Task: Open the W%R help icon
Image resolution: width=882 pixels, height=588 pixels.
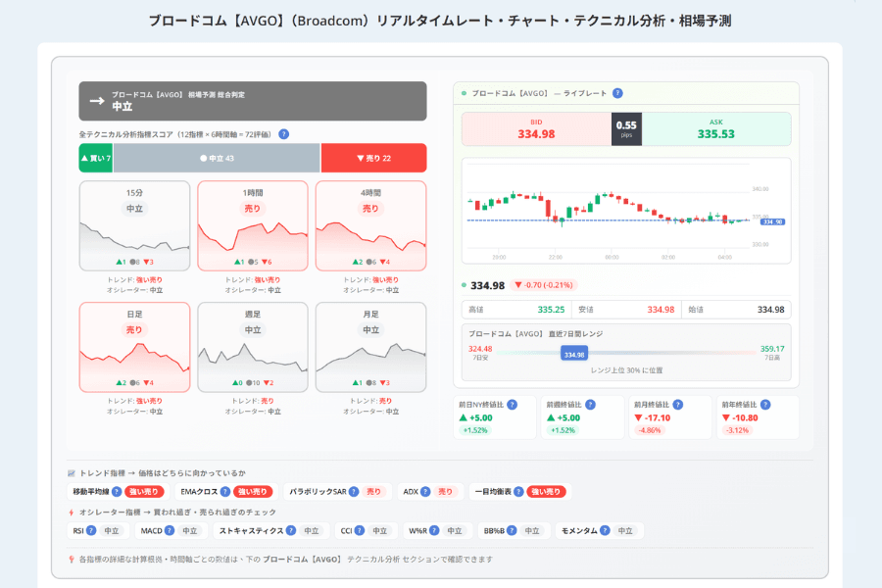Action: 434,530
